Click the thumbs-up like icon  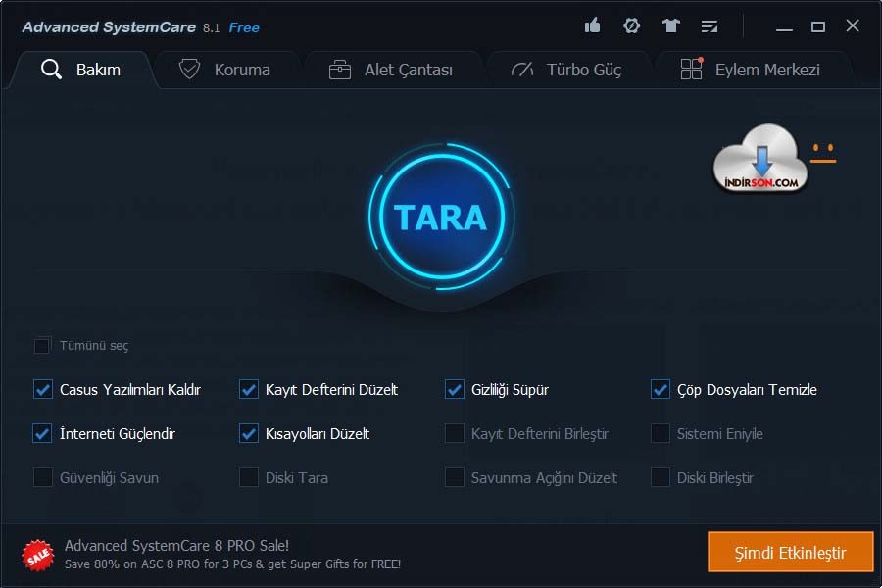592,25
